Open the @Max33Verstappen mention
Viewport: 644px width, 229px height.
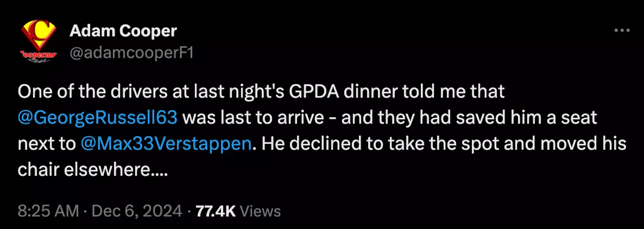[x=165, y=144]
